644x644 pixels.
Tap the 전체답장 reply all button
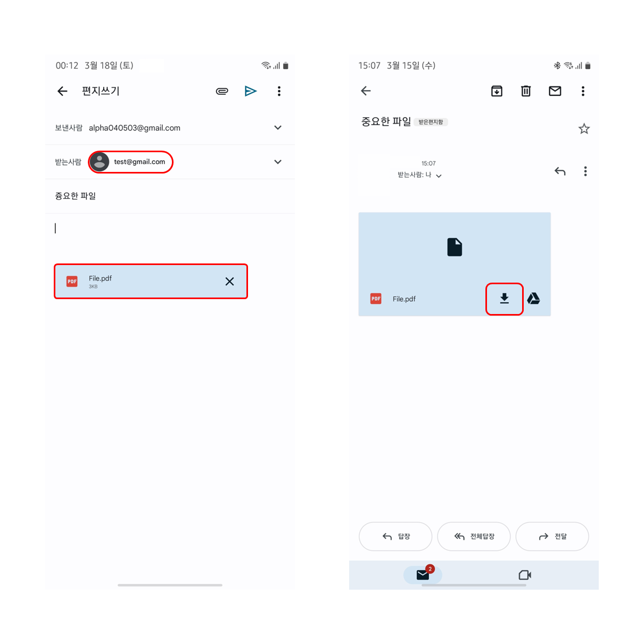point(474,536)
